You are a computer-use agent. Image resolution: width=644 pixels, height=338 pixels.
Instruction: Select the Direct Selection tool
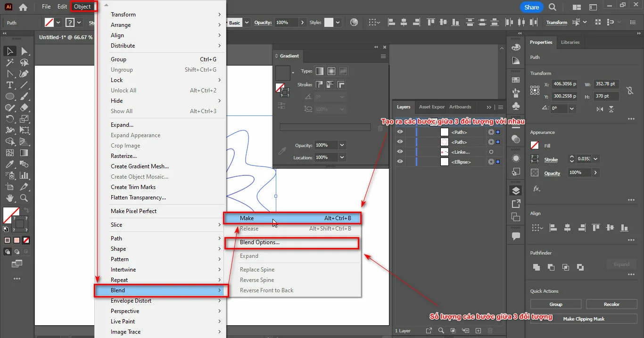tap(24, 51)
